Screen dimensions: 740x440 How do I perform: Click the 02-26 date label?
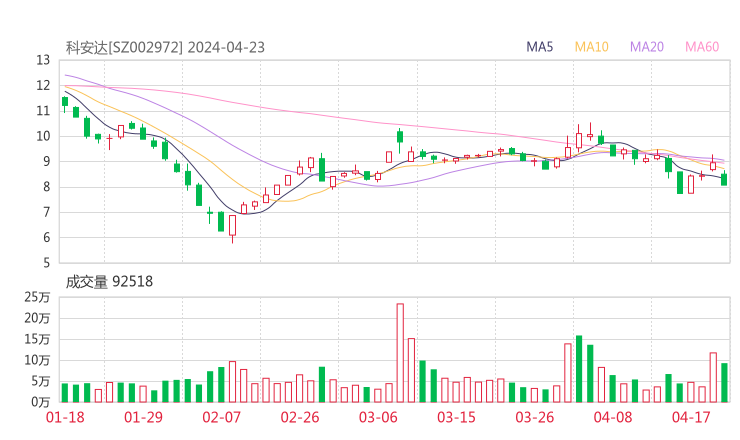point(300,417)
